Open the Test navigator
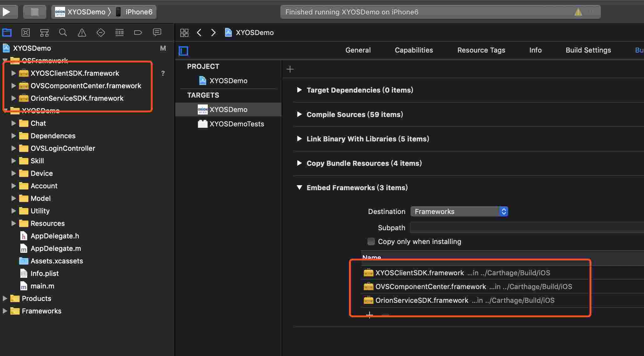Viewport: 644px width, 356px height. (x=100, y=32)
